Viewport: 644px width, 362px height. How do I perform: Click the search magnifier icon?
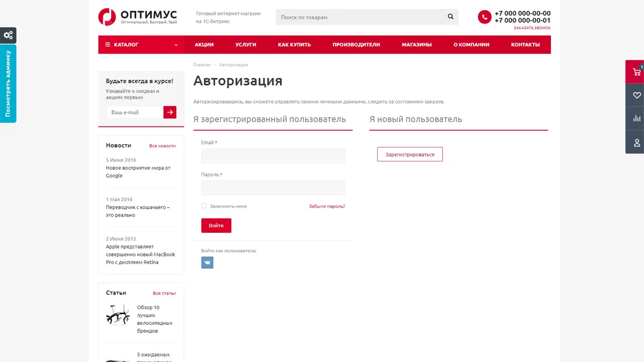tap(450, 17)
